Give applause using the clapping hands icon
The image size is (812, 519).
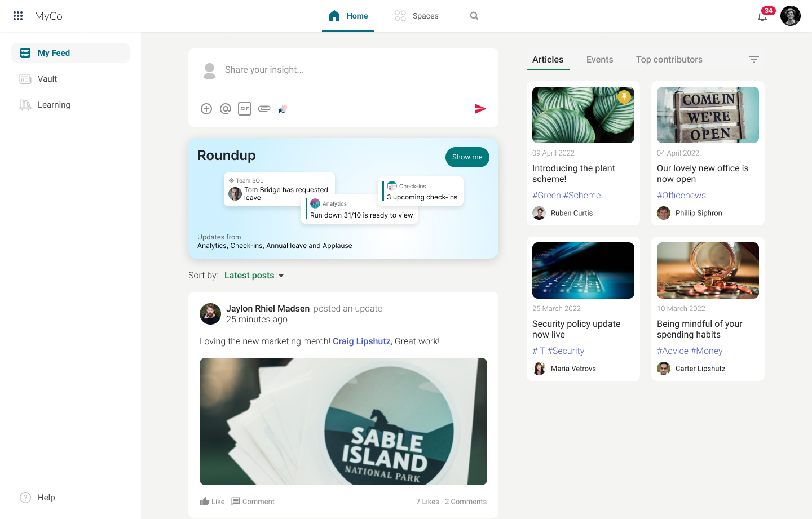pos(283,109)
